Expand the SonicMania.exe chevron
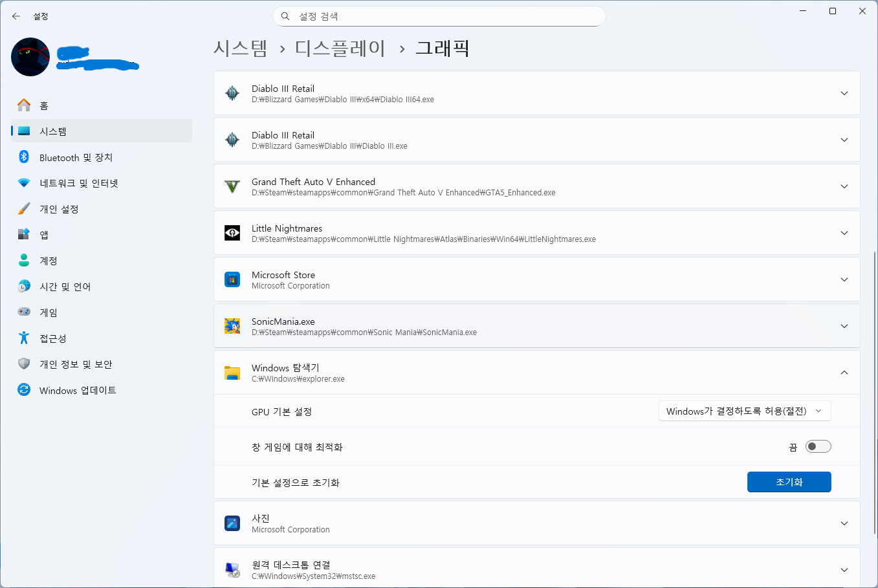Image resolution: width=878 pixels, height=588 pixels. click(844, 326)
